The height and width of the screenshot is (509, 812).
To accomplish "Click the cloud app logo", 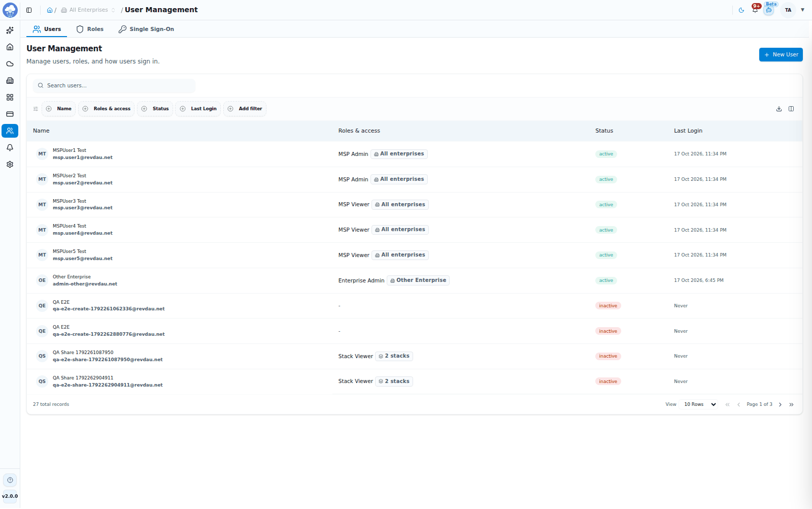I will (10, 10).
